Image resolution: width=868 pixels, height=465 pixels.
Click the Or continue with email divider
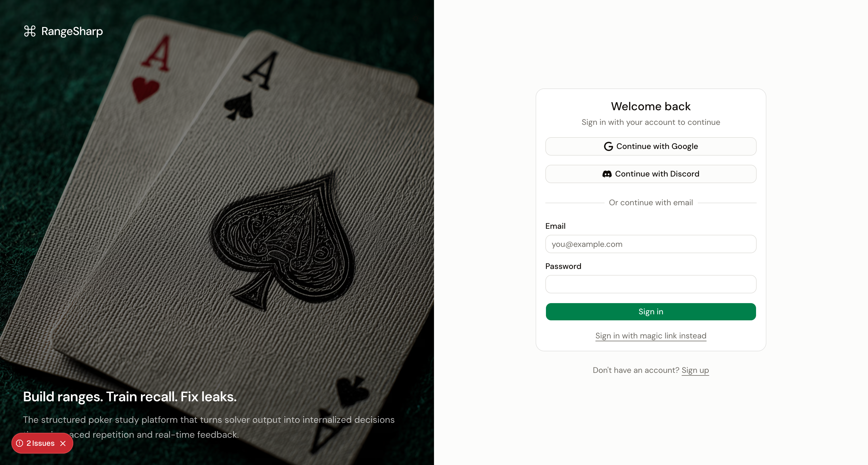tap(651, 203)
